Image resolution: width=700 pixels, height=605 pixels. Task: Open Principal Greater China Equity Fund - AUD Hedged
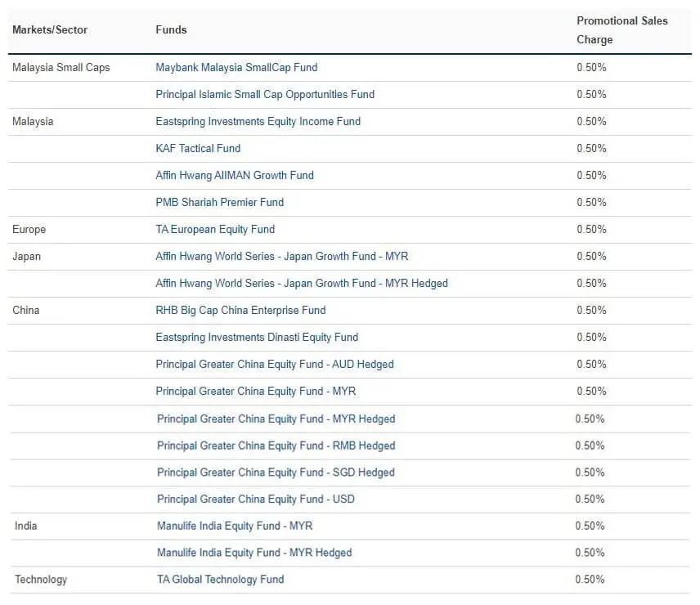(275, 365)
